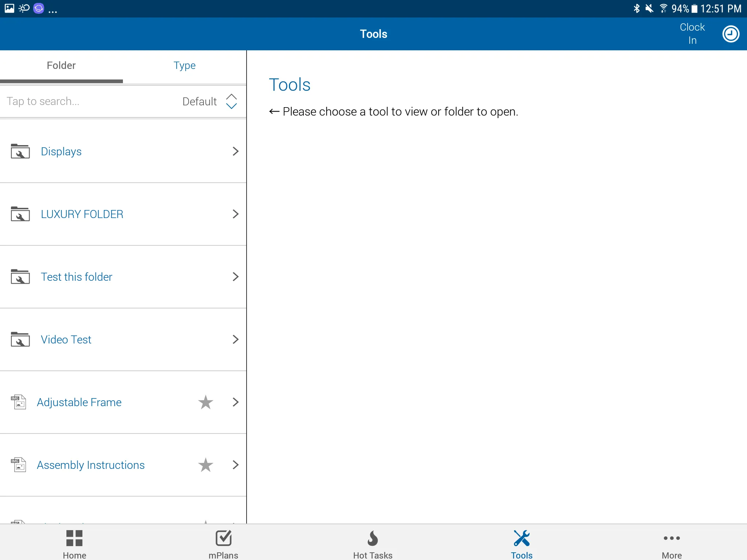The height and width of the screenshot is (560, 747).
Task: Click the Home grid icon
Action: 74,538
